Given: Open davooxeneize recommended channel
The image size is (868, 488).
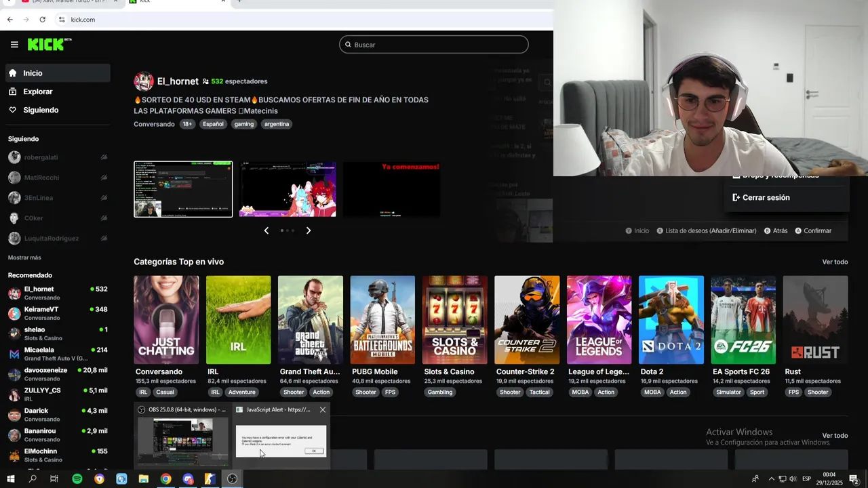Looking at the screenshot, I should tap(58, 374).
